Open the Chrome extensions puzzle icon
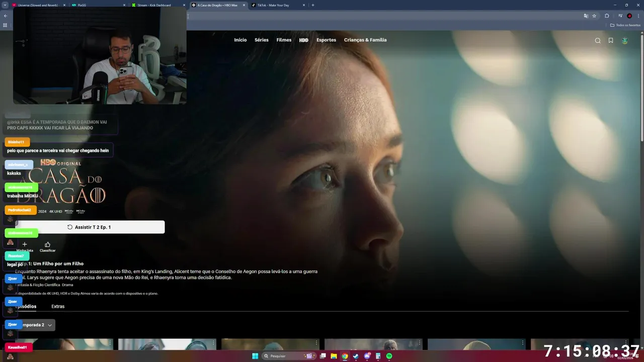Screen dimensions: 644x362 [x=607, y=16]
